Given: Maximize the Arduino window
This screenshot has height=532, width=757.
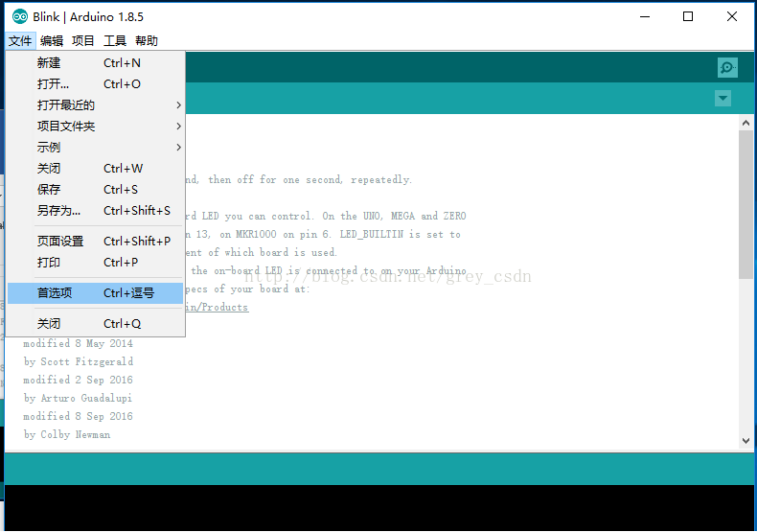Looking at the screenshot, I should [x=688, y=17].
